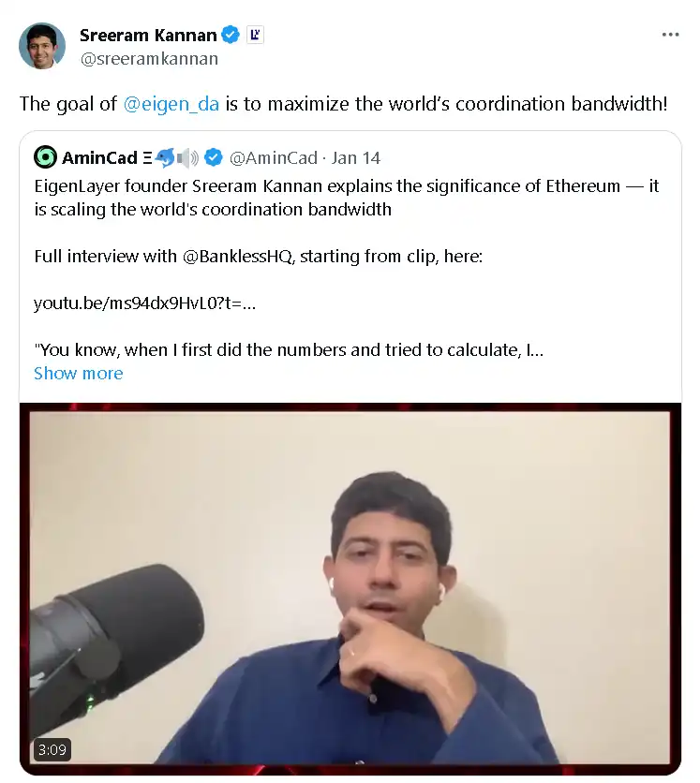Open the Sreeram Kannan display name
Image resolution: width=700 pixels, height=783 pixels.
(148, 35)
